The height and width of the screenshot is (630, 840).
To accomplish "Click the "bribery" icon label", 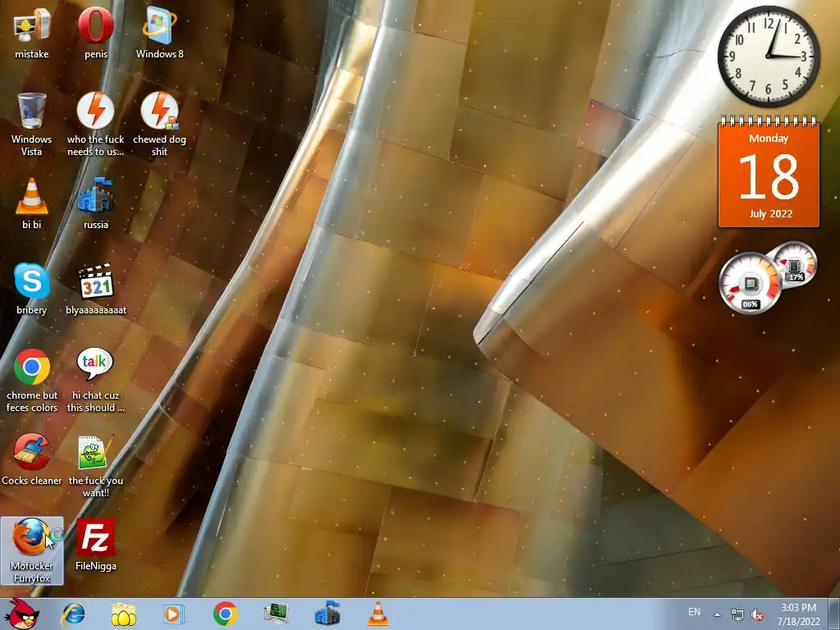I will pos(32,310).
